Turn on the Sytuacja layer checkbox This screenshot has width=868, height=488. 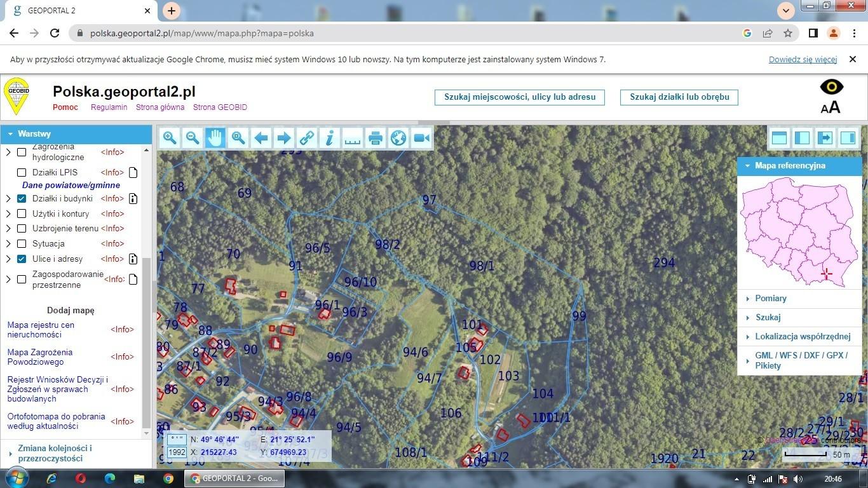22,243
